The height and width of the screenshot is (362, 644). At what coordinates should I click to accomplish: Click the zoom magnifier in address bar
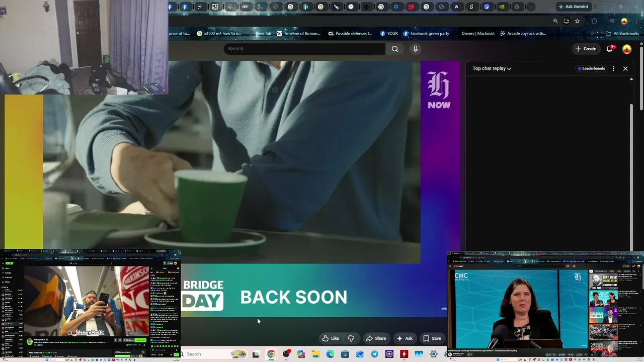pyautogui.click(x=555, y=21)
